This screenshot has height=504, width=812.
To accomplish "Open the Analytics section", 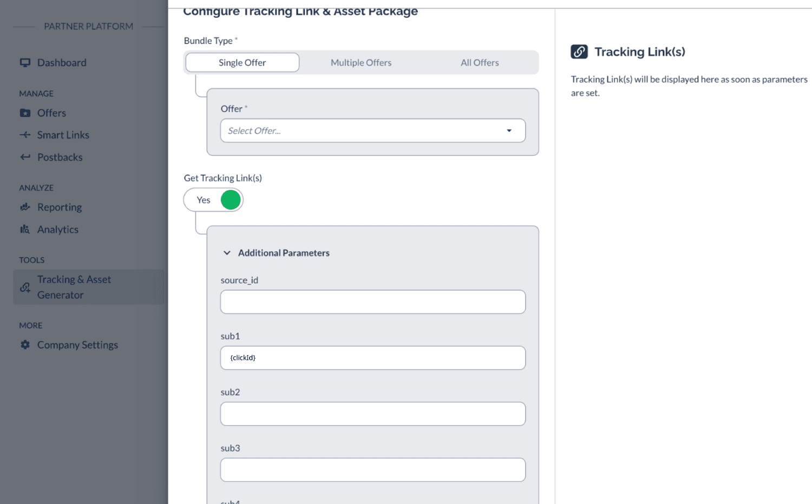I will pyautogui.click(x=58, y=230).
